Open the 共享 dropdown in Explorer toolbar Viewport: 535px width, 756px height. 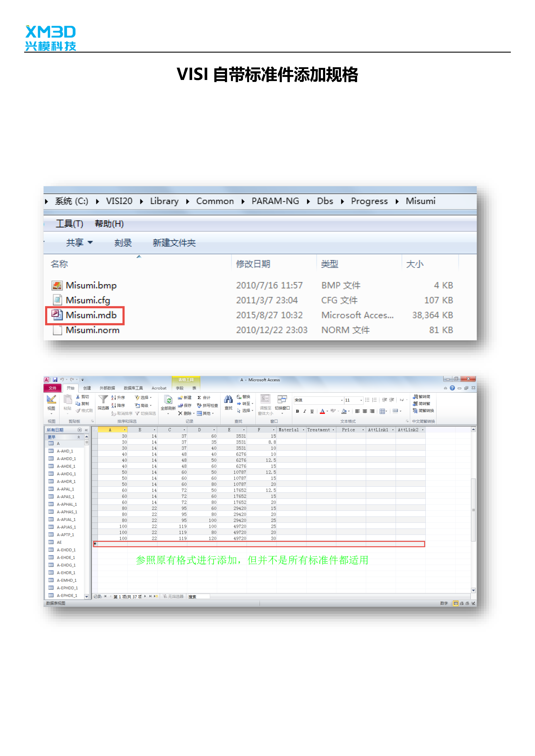pos(79,243)
